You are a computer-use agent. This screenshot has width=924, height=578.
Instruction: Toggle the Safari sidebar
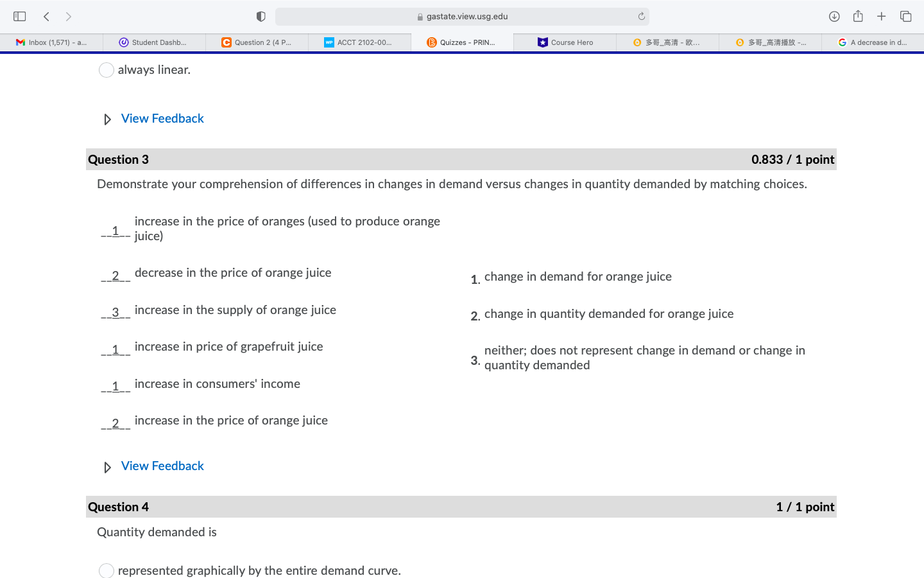pyautogui.click(x=19, y=16)
